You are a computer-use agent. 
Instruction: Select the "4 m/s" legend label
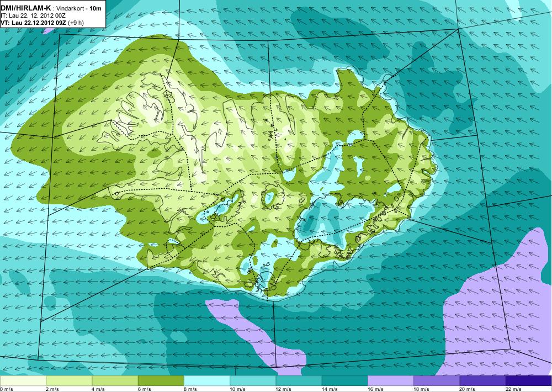click(x=98, y=389)
